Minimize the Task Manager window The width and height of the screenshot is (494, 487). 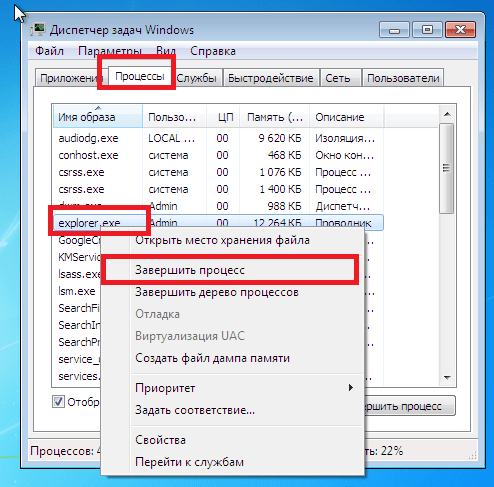[394, 30]
